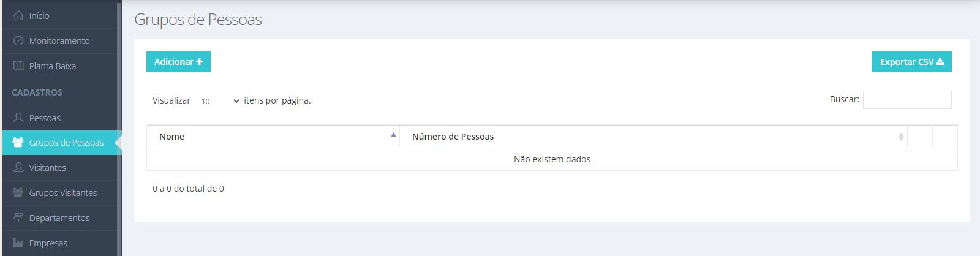The width and height of the screenshot is (980, 256).
Task: Open the items per page dropdown
Action: [x=219, y=101]
